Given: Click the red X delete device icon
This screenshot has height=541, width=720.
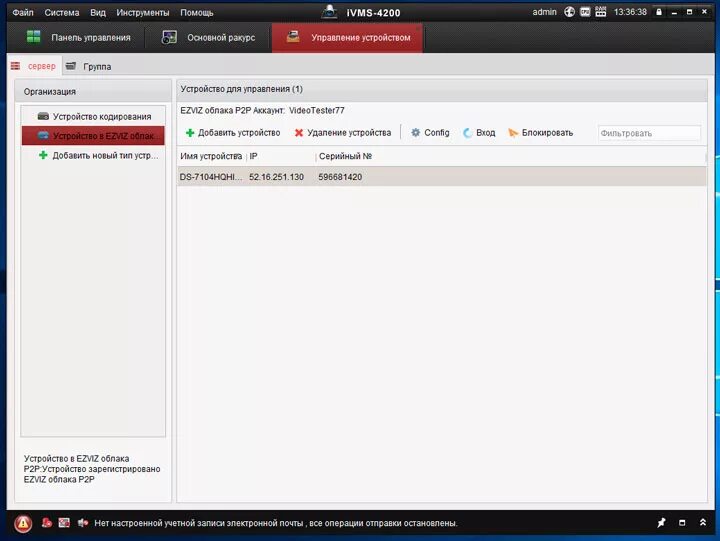Looking at the screenshot, I should tap(299, 133).
